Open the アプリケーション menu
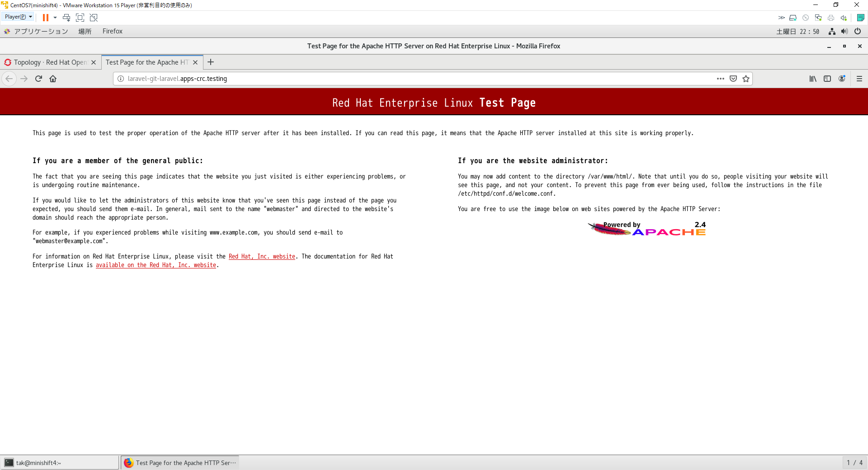The image size is (868, 470). click(36, 31)
